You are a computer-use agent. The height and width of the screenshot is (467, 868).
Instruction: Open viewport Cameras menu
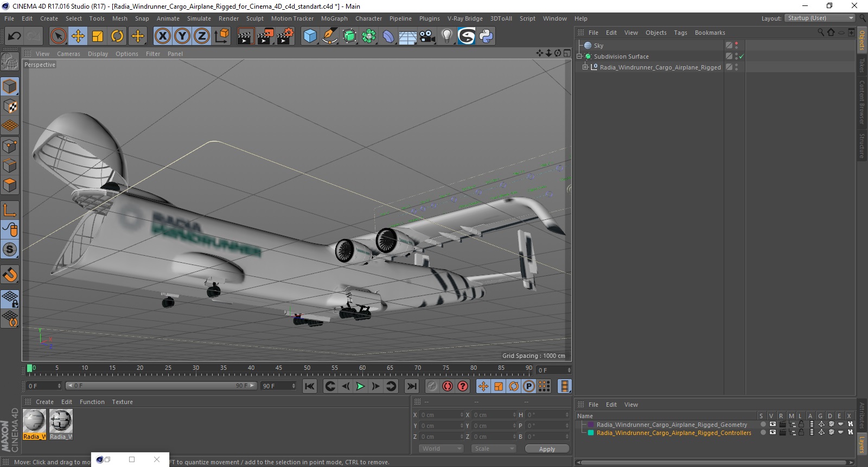[68, 54]
